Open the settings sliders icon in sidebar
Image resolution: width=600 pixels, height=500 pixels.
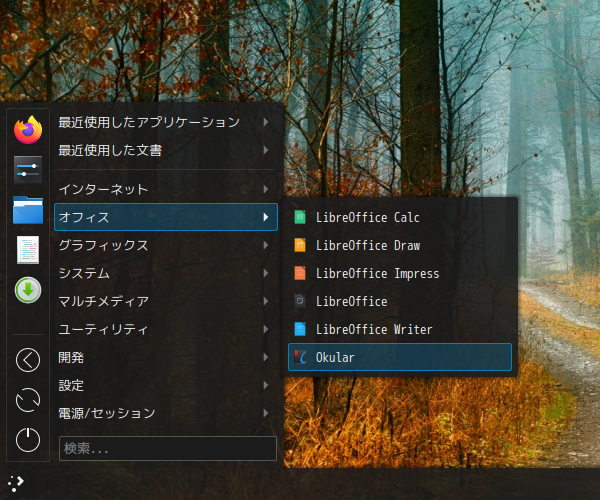[x=28, y=169]
